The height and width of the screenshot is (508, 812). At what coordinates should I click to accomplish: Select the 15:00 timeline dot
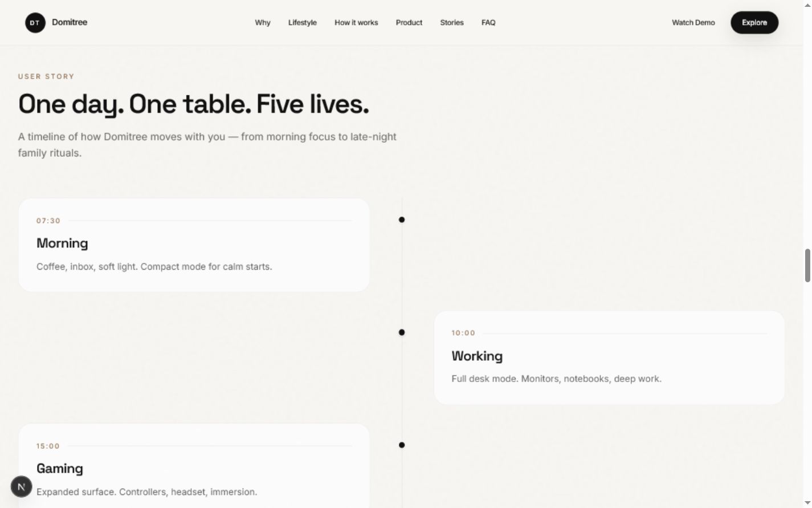click(x=402, y=445)
